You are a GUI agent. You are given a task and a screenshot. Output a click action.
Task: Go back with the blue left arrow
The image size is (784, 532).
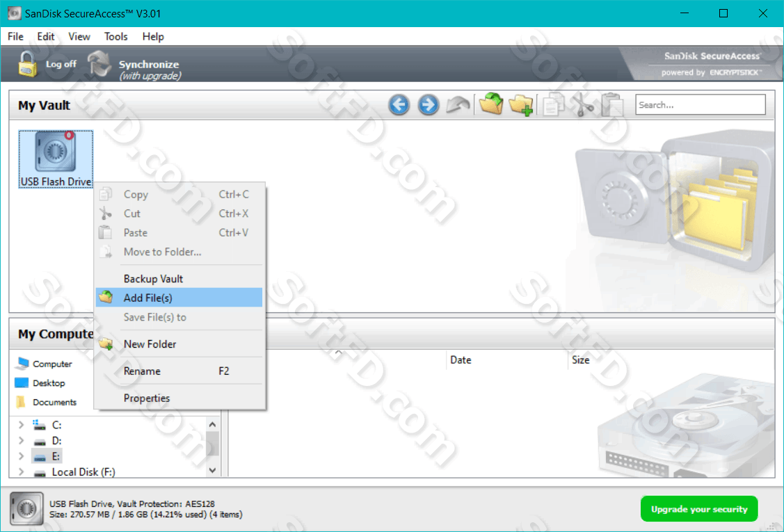(399, 105)
